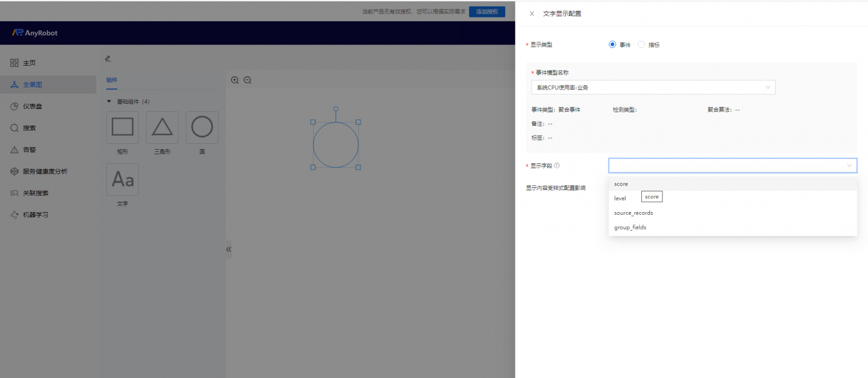Image resolution: width=868 pixels, height=378 pixels.
Task: Click the 主页 grid icon
Action: pos(15,63)
